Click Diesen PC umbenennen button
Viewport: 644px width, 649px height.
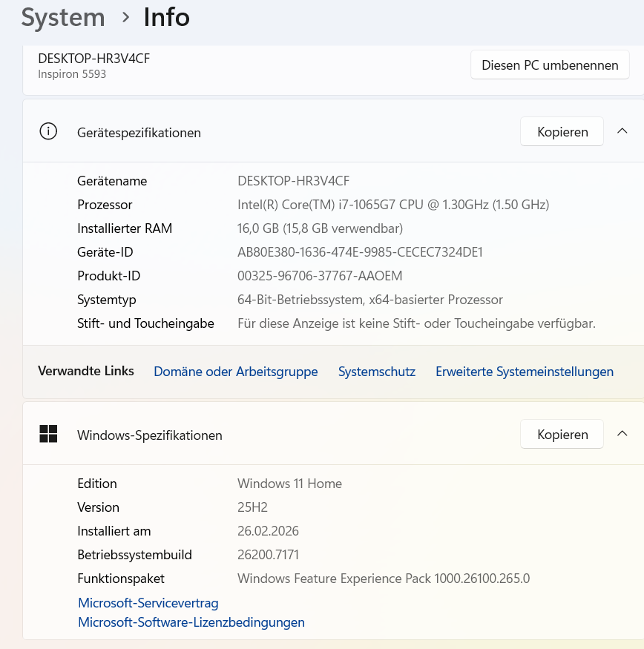click(x=550, y=65)
